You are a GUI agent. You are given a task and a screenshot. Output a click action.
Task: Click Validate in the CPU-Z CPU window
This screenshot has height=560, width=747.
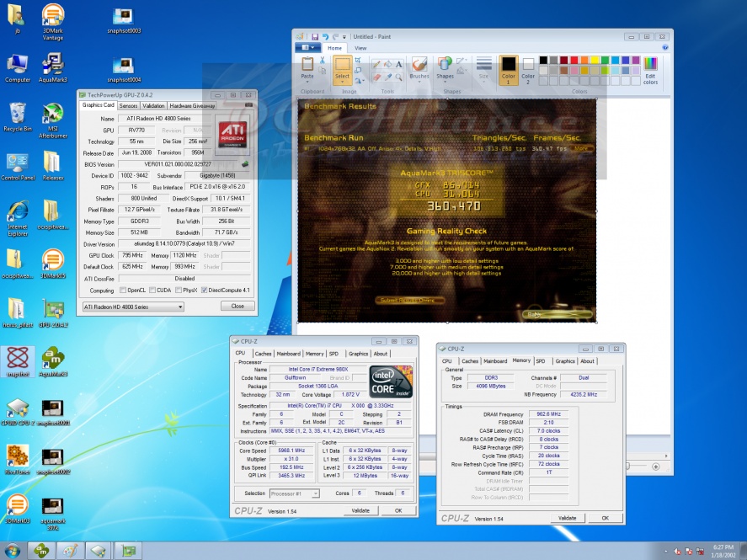tap(360, 510)
